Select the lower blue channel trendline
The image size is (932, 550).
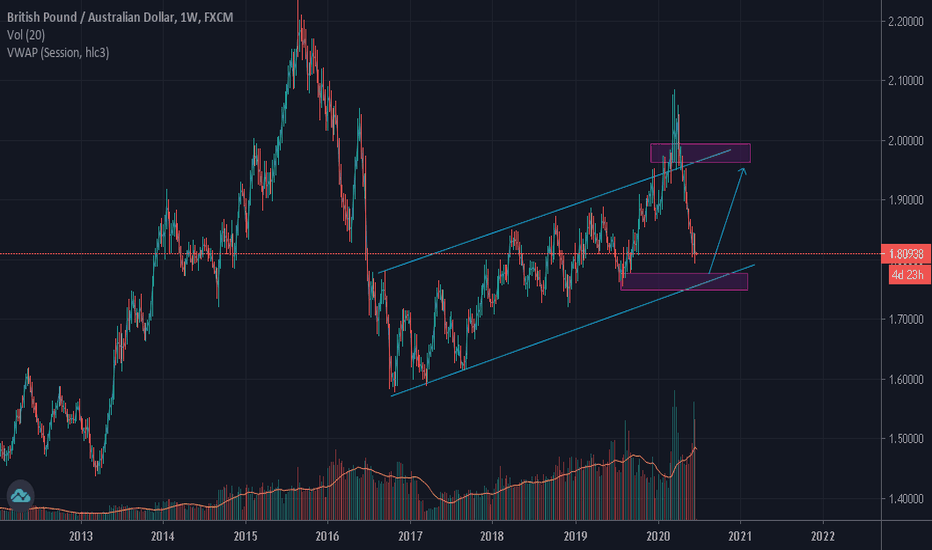[x=572, y=330]
